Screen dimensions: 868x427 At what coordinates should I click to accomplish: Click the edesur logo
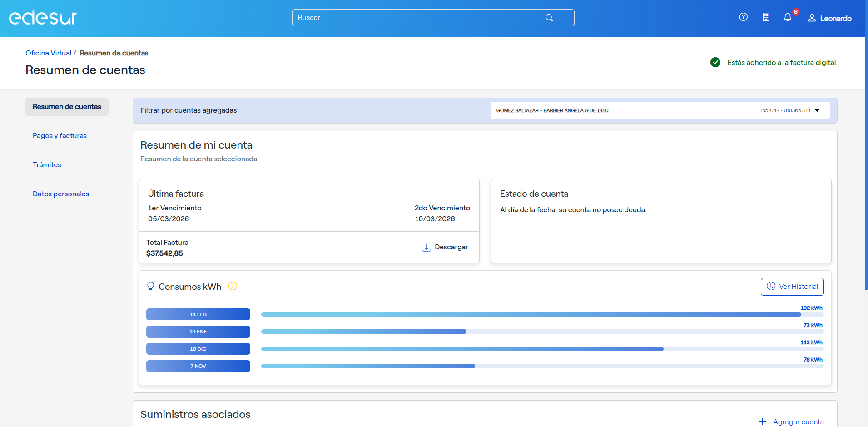pos(42,18)
